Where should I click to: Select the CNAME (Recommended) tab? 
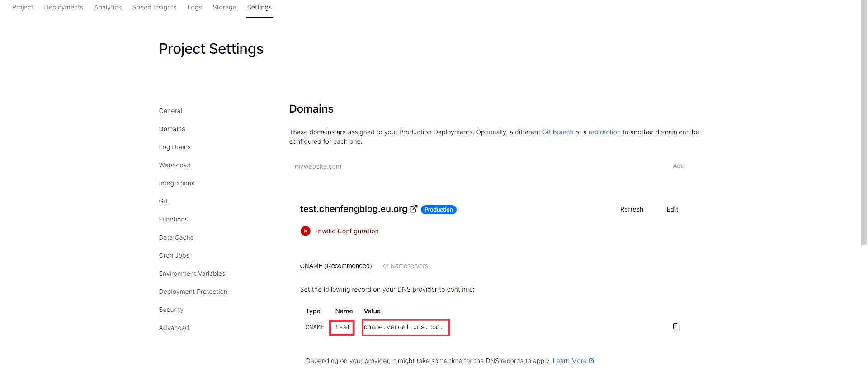click(336, 266)
